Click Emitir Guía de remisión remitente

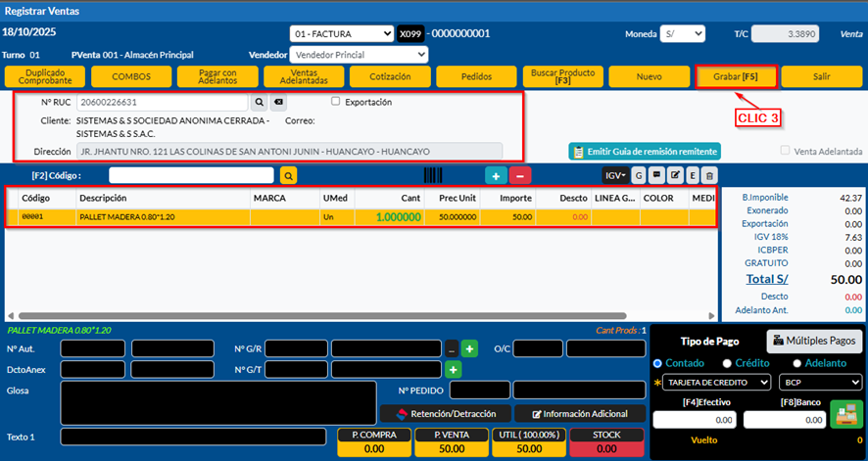coord(645,152)
